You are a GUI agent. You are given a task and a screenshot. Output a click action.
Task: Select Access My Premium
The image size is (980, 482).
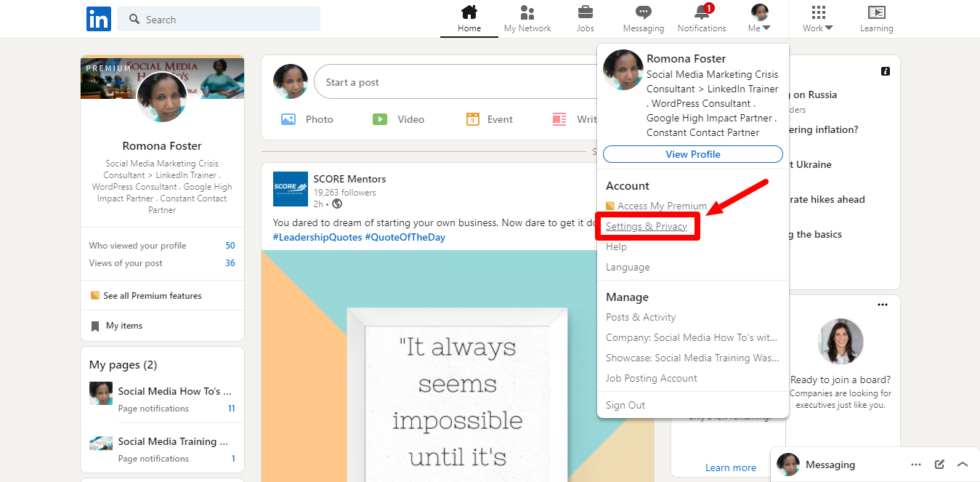[x=656, y=206]
